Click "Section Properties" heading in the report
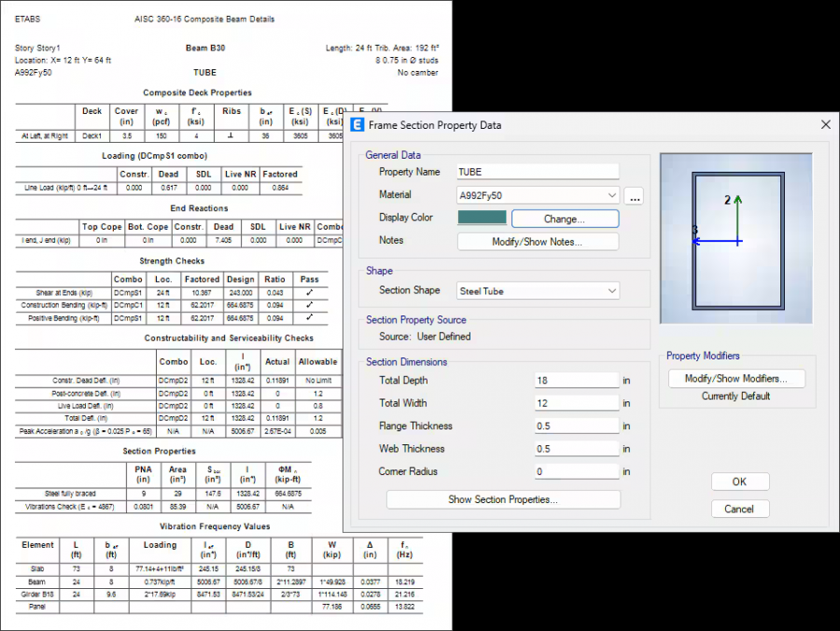This screenshot has width=840, height=631. tap(159, 451)
